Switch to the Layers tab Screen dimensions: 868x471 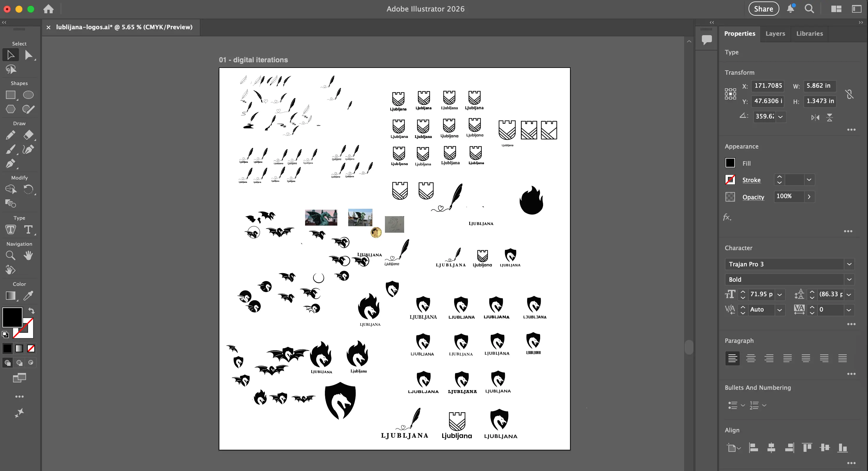click(x=775, y=34)
